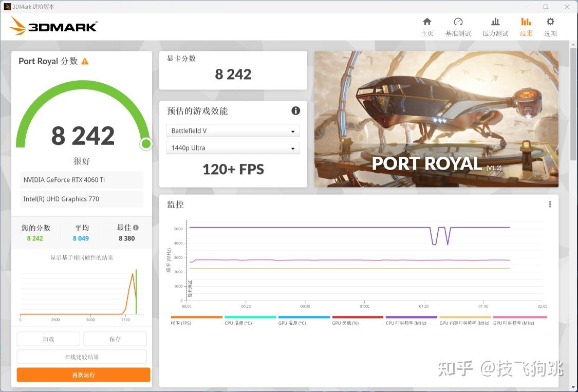Click the 显卡分数 graphics score heading
The height and width of the screenshot is (392, 578).
point(181,59)
